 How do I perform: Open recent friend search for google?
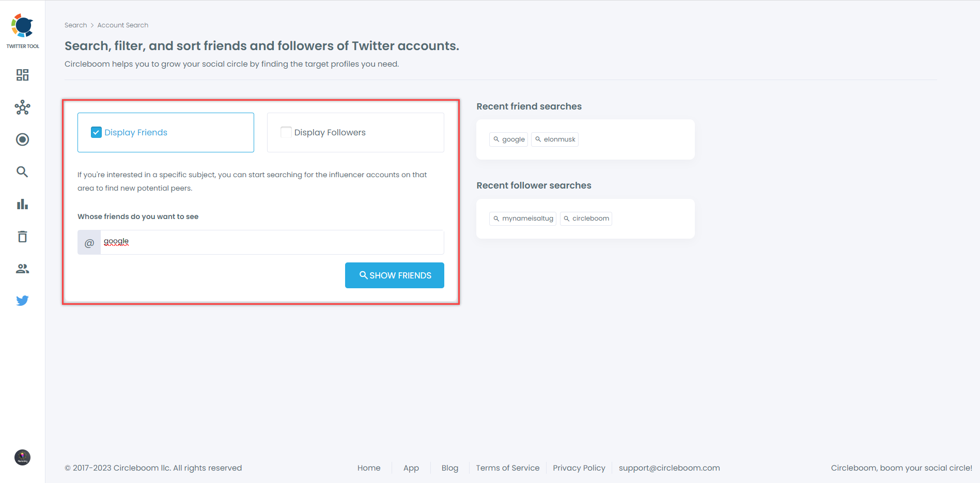click(508, 139)
